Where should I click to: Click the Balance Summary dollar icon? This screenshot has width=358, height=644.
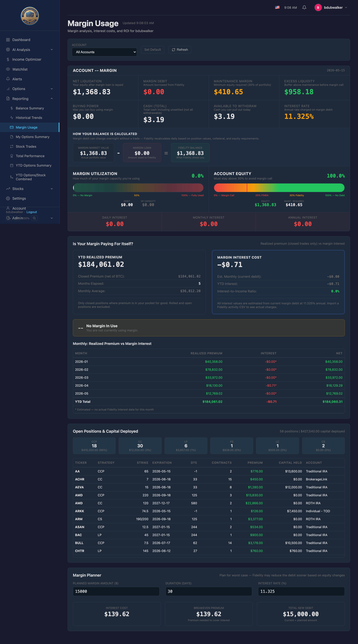click(12, 108)
